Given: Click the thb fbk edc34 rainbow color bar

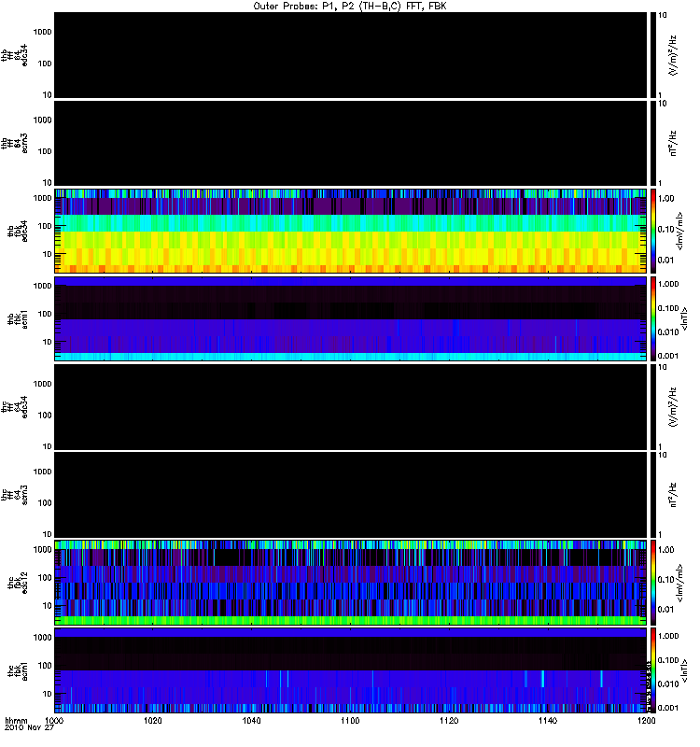Looking at the screenshot, I should [652, 231].
